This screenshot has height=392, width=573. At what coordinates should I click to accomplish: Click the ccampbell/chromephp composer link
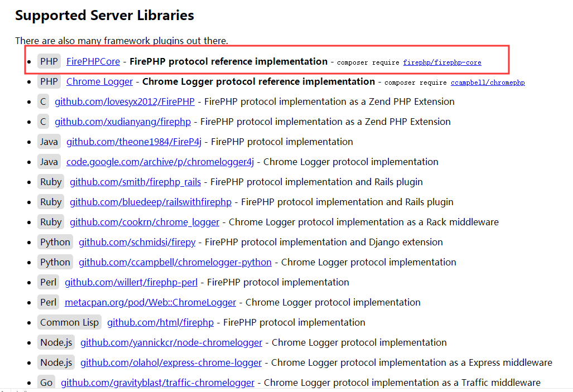point(487,83)
